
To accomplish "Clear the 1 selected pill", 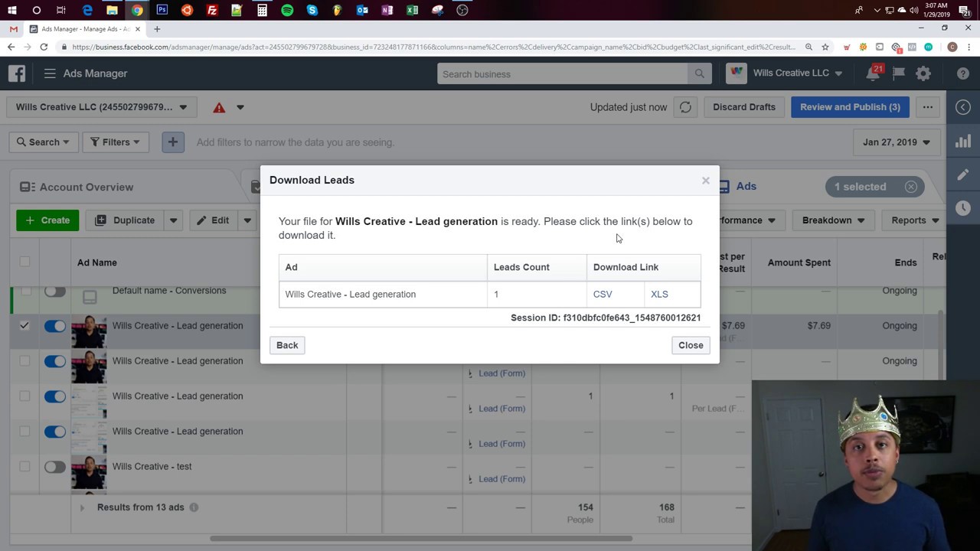I will click(x=910, y=187).
